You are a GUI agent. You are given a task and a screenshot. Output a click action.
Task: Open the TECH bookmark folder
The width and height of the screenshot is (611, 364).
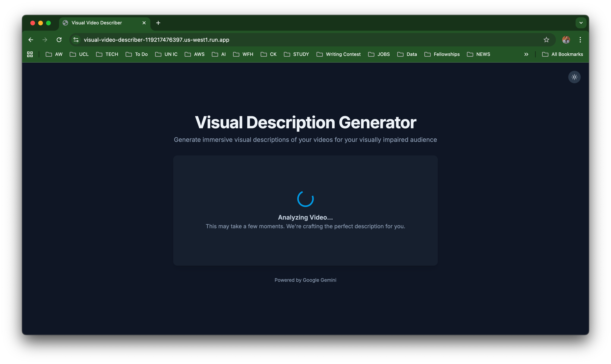107,54
